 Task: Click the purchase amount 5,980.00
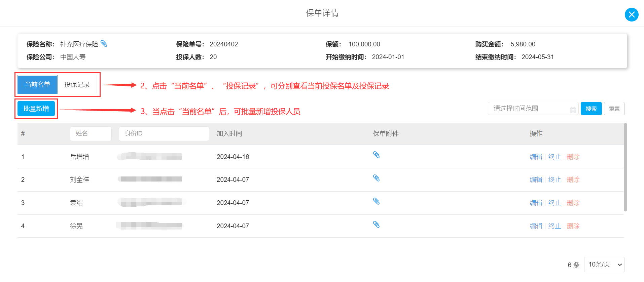click(523, 44)
